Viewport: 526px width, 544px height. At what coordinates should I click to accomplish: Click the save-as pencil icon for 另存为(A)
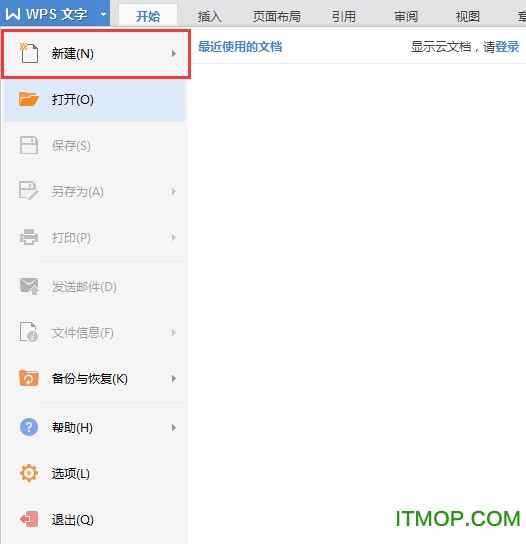click(x=28, y=191)
